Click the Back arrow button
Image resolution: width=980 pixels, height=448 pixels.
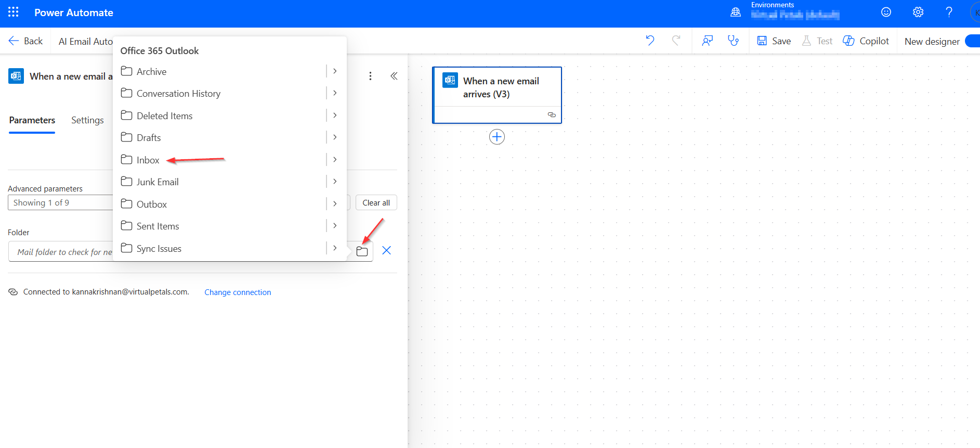click(25, 41)
